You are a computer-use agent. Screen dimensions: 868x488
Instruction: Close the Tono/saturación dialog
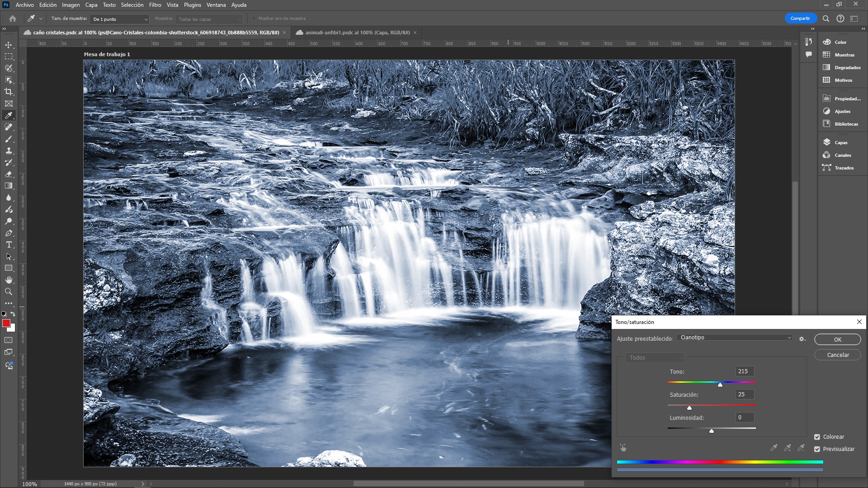coord(859,322)
